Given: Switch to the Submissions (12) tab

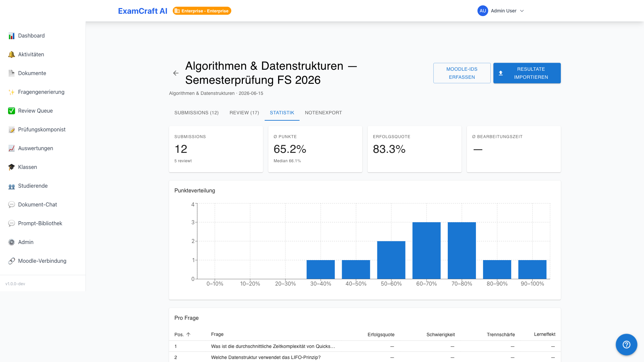Looking at the screenshot, I should coord(196,113).
